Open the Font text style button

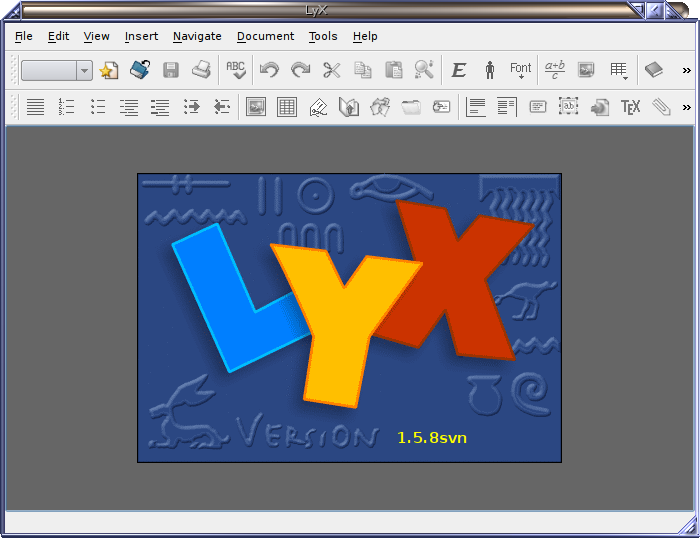[521, 70]
